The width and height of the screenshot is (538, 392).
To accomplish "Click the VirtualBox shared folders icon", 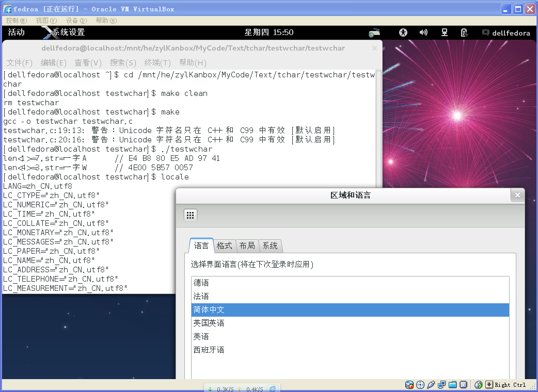I will coord(453,385).
